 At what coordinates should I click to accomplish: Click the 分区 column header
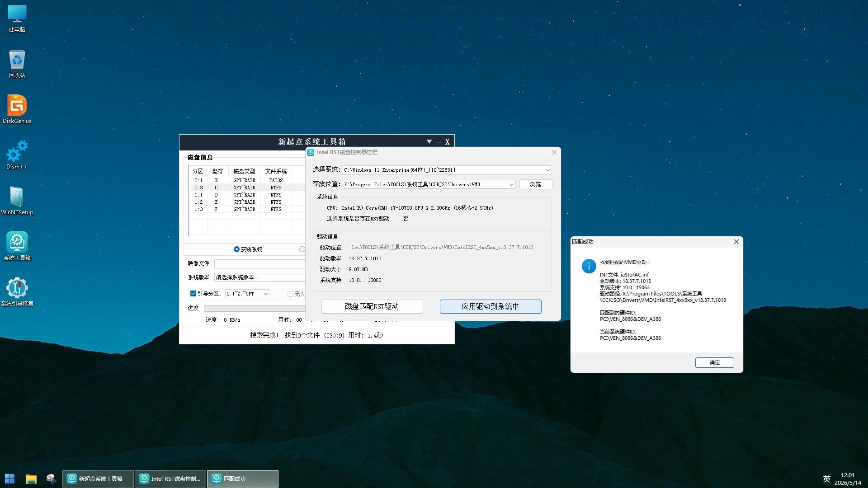coord(198,171)
